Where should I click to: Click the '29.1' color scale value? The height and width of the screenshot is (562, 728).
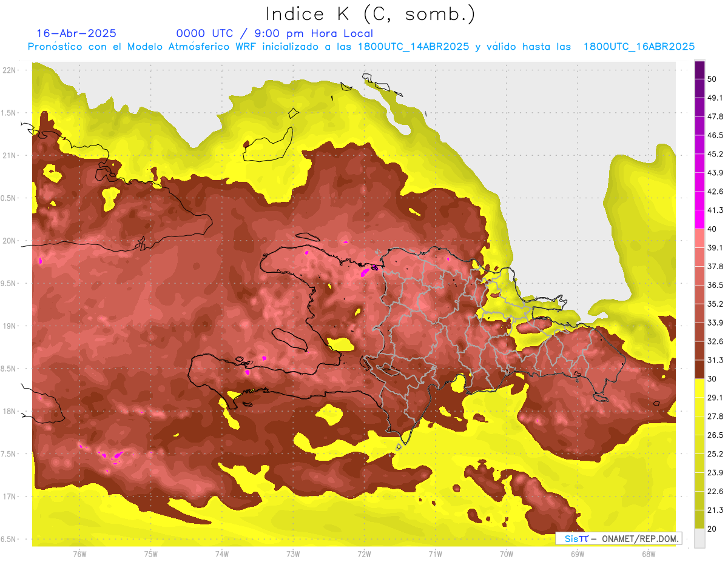[x=715, y=398]
